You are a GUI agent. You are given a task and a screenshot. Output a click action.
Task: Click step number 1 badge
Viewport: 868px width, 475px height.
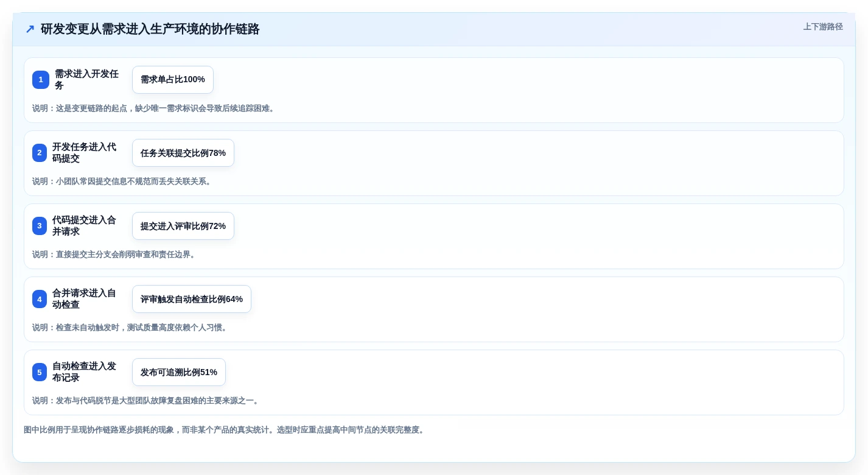click(x=41, y=80)
